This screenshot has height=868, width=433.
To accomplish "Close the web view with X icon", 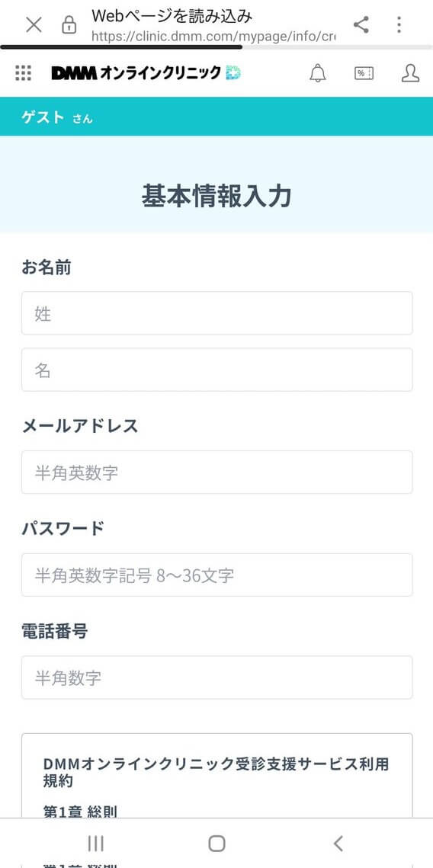I will tap(34, 24).
